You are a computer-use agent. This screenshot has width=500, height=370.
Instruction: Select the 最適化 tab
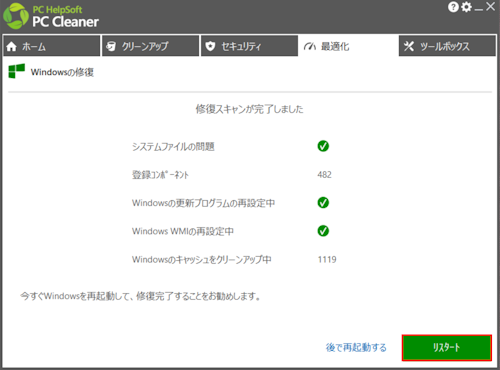[x=348, y=46]
